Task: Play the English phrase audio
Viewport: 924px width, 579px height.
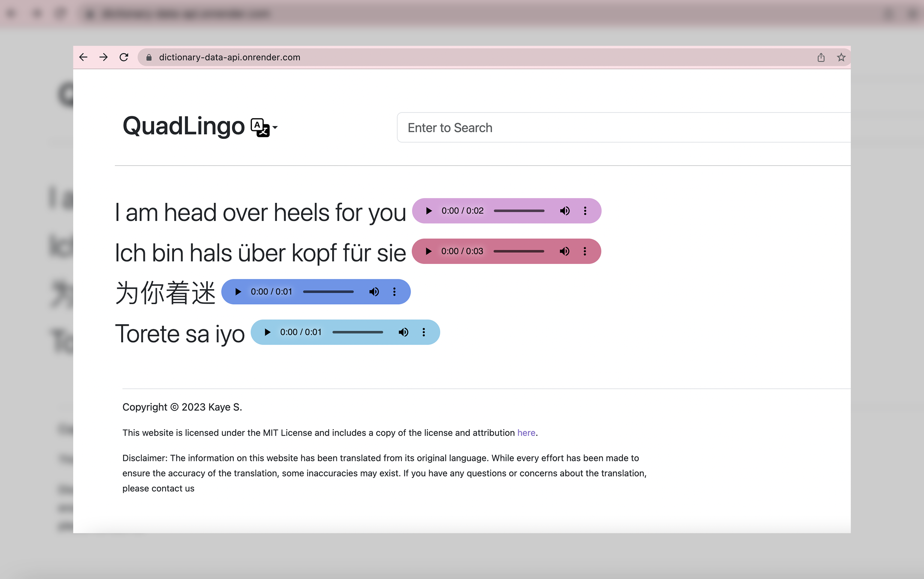Action: click(429, 211)
